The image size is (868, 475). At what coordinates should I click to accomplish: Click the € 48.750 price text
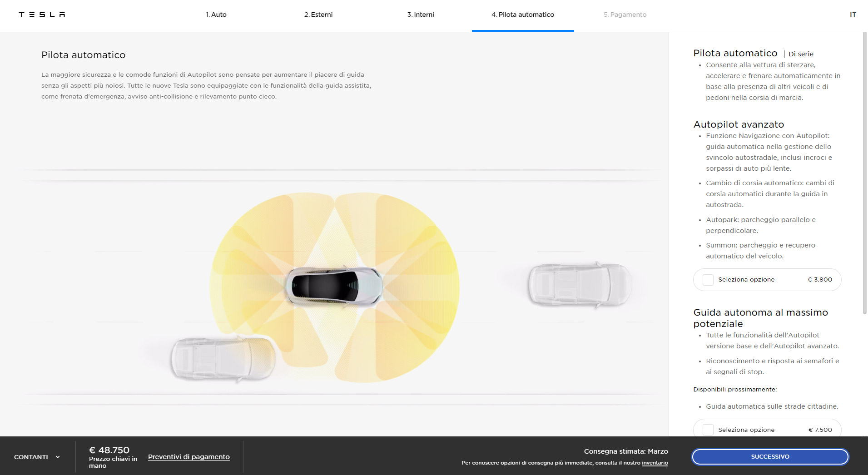pos(109,450)
